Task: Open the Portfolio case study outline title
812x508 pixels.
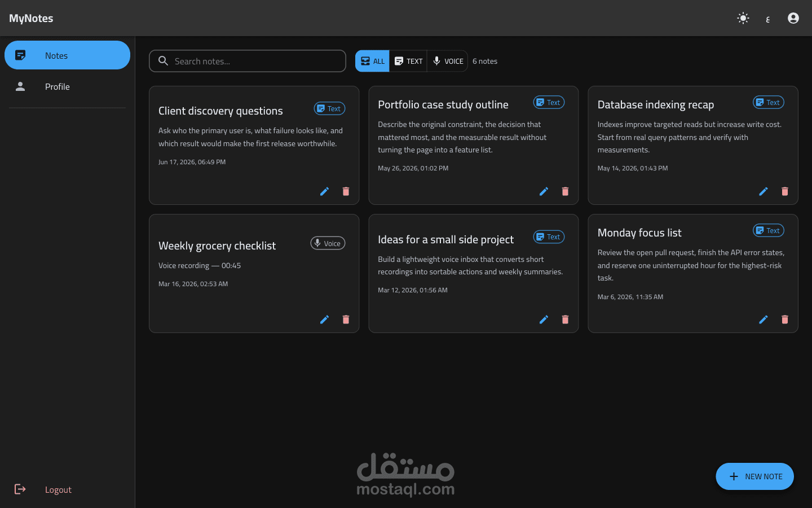Action: 443,104
